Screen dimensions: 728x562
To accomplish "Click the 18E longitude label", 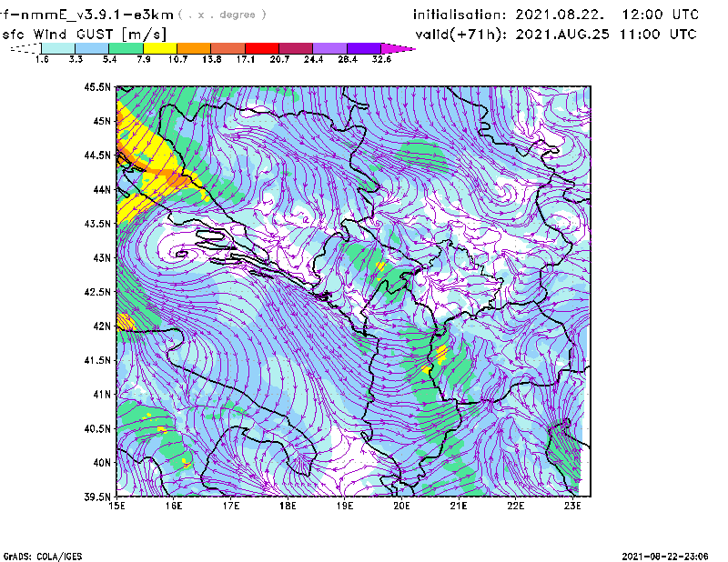I will [x=288, y=506].
